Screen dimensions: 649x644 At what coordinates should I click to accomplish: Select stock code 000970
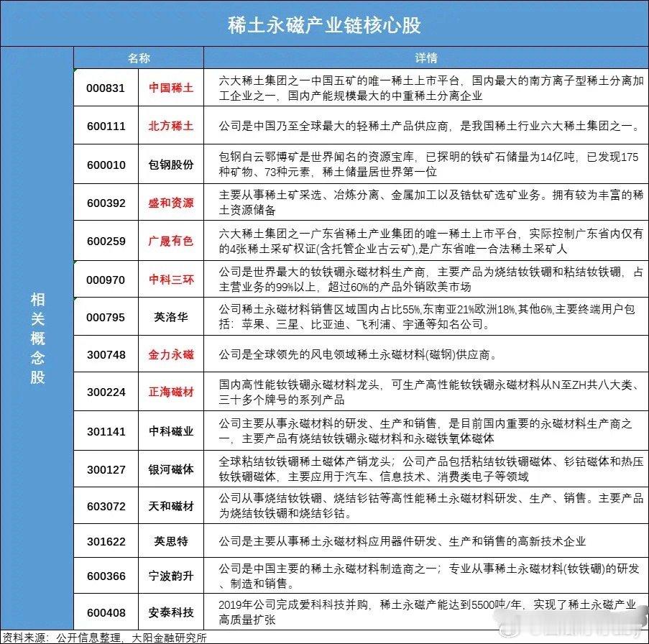[x=106, y=280]
